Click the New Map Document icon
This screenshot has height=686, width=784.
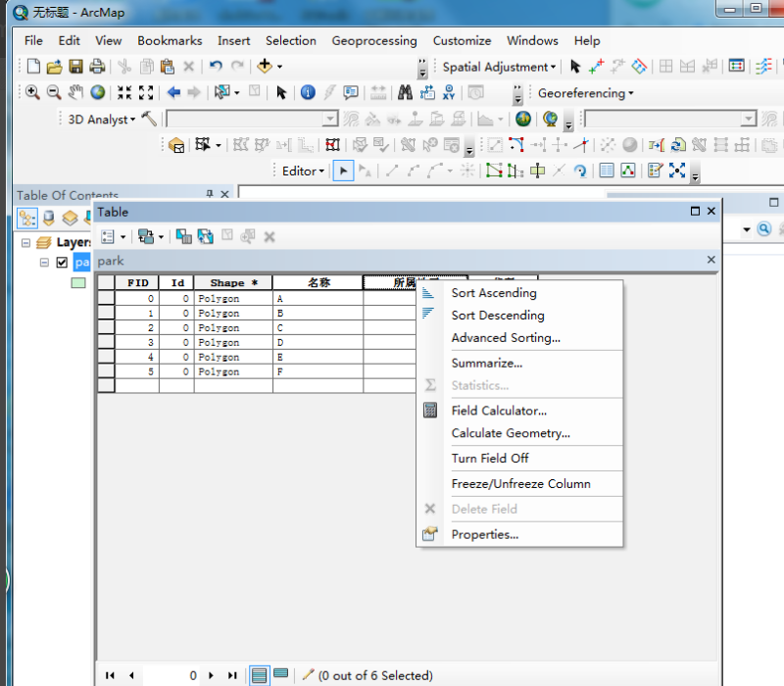(x=33, y=66)
